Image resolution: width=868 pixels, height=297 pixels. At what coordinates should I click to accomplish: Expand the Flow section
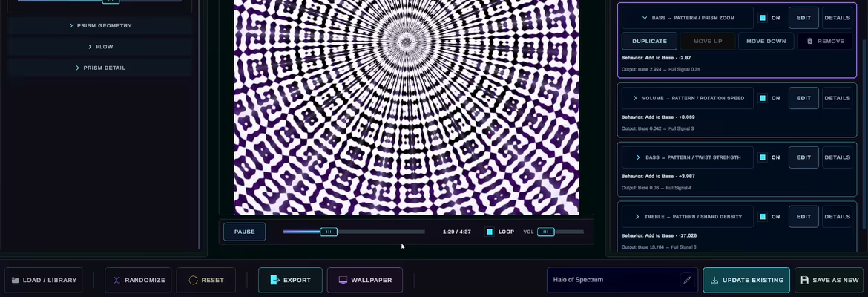click(100, 47)
